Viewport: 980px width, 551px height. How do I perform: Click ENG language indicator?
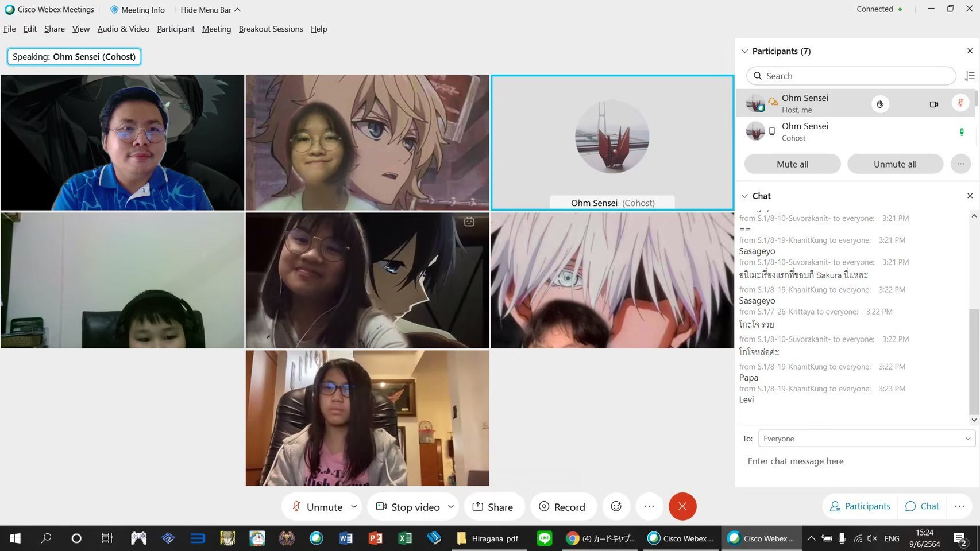click(892, 538)
